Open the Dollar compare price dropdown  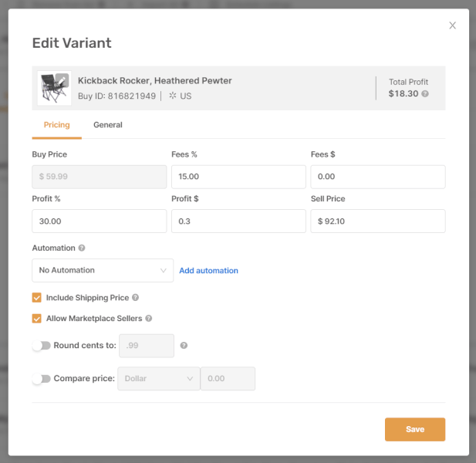pyautogui.click(x=159, y=379)
